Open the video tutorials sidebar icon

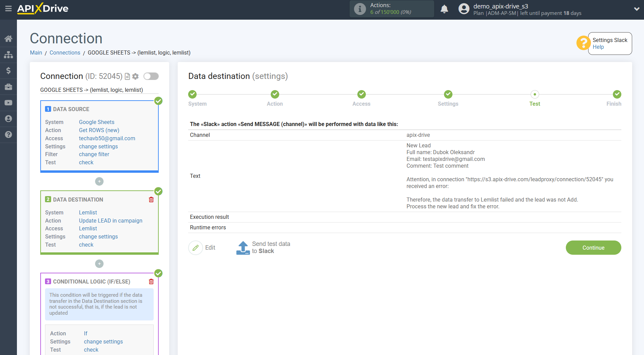click(x=8, y=103)
